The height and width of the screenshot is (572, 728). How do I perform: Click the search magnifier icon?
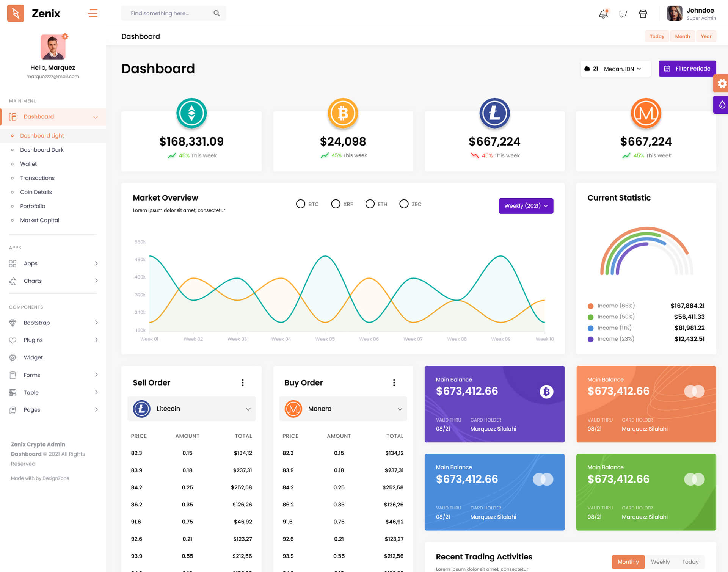(x=217, y=13)
